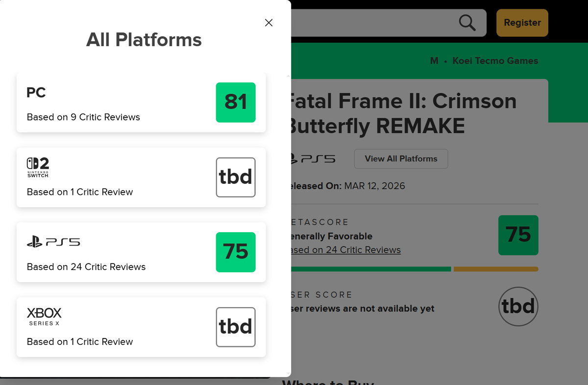Click the Xbox Series X logo
This screenshot has width=588, height=385.
(x=44, y=317)
